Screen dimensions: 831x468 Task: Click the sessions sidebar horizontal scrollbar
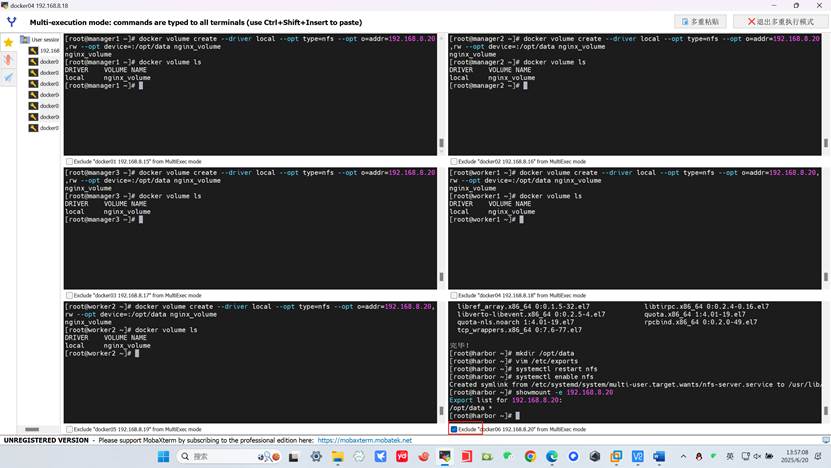32,429
